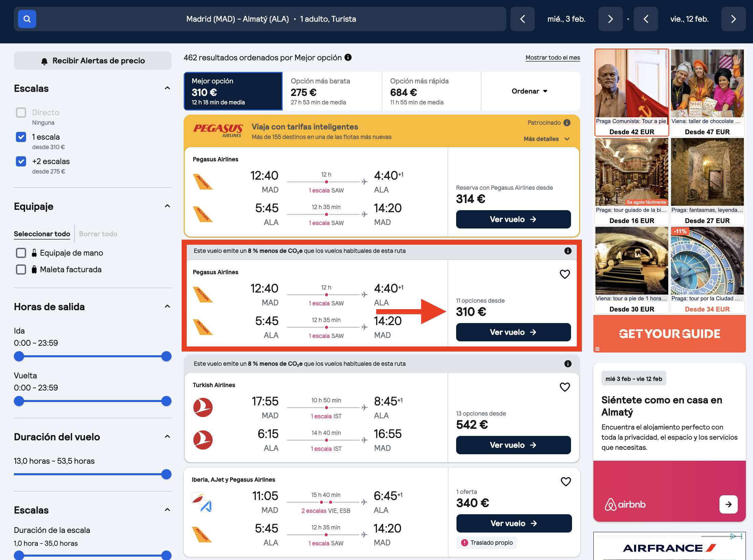
Task: Uncheck the +2 escalas filter
Action: [21, 161]
